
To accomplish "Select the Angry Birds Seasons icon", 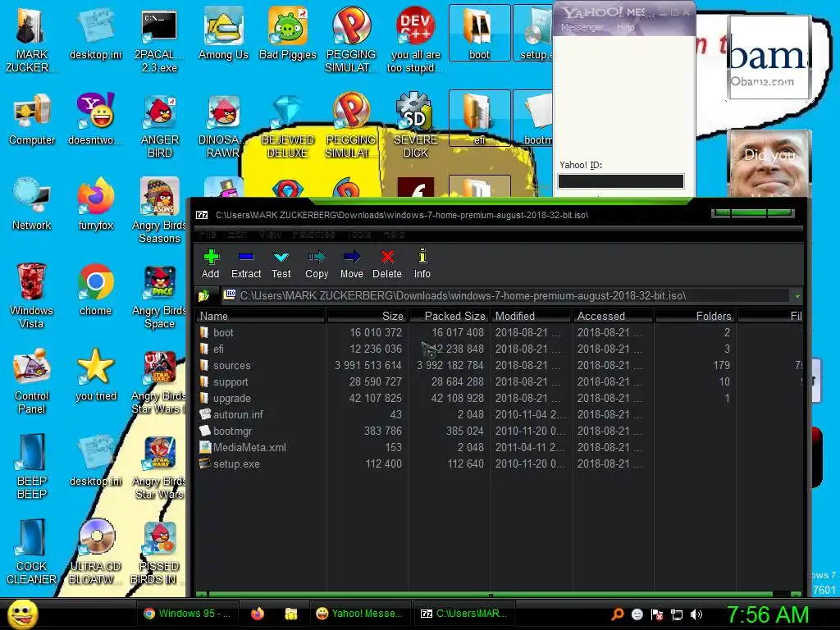I will [160, 211].
